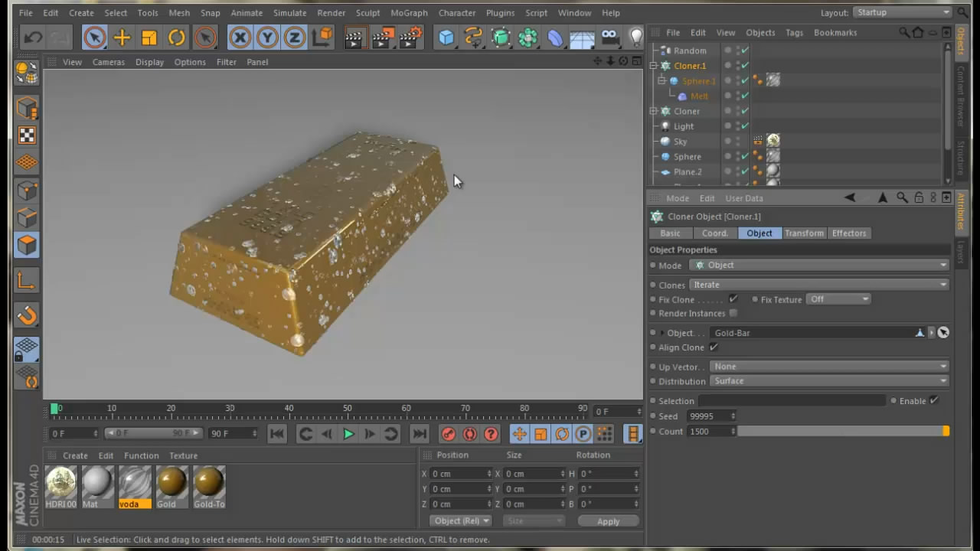
Task: Click the Count slider bar
Action: coord(842,432)
